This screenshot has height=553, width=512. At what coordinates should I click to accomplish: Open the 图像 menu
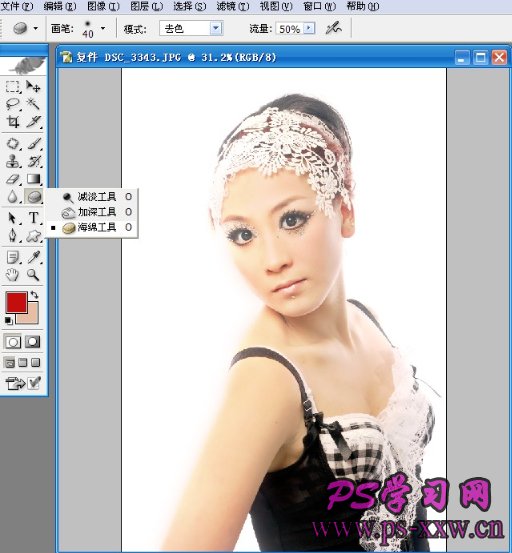tap(103, 6)
